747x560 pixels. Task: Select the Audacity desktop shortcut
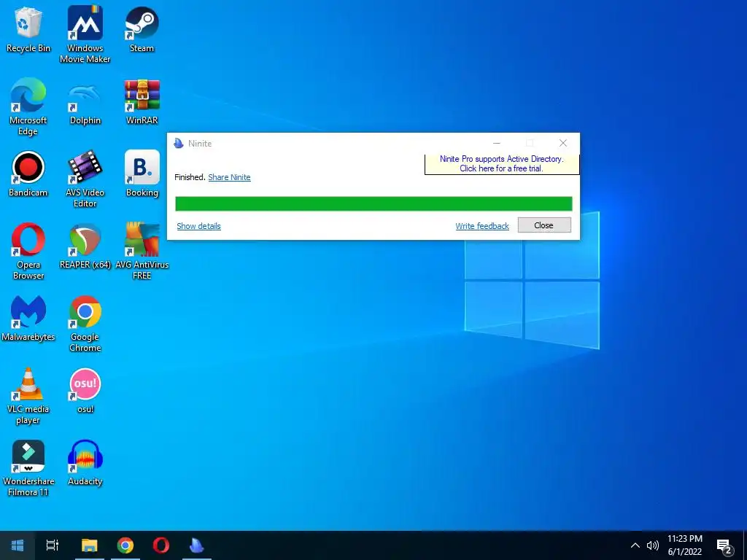[x=85, y=463]
